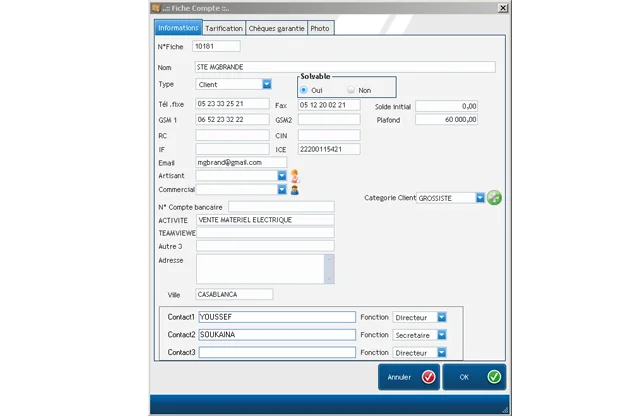
Task: Click the Adresse text area scrollbar
Action: coord(330,268)
